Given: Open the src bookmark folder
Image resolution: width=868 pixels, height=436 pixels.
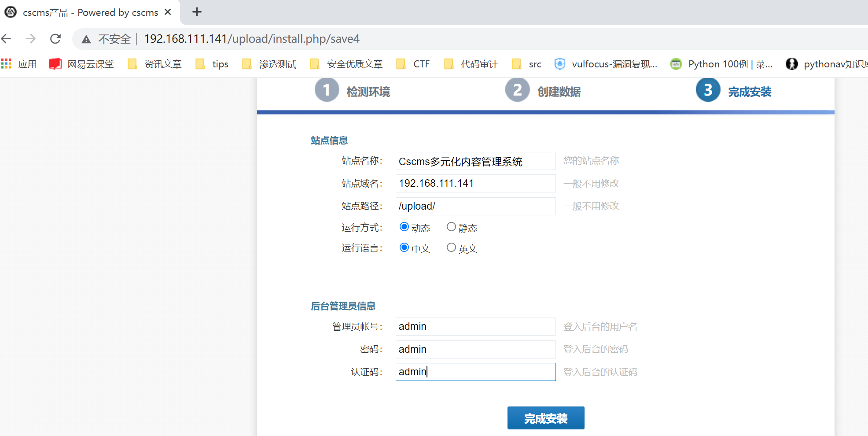Looking at the screenshot, I should [527, 64].
